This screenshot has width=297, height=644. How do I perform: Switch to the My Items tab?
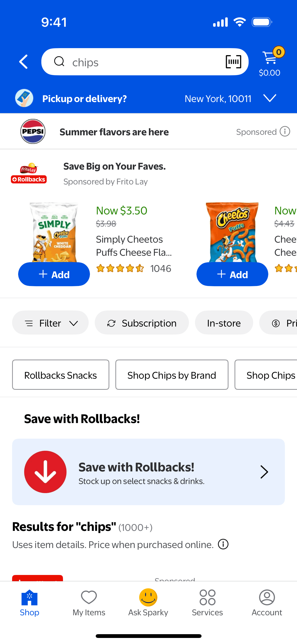pyautogui.click(x=89, y=602)
